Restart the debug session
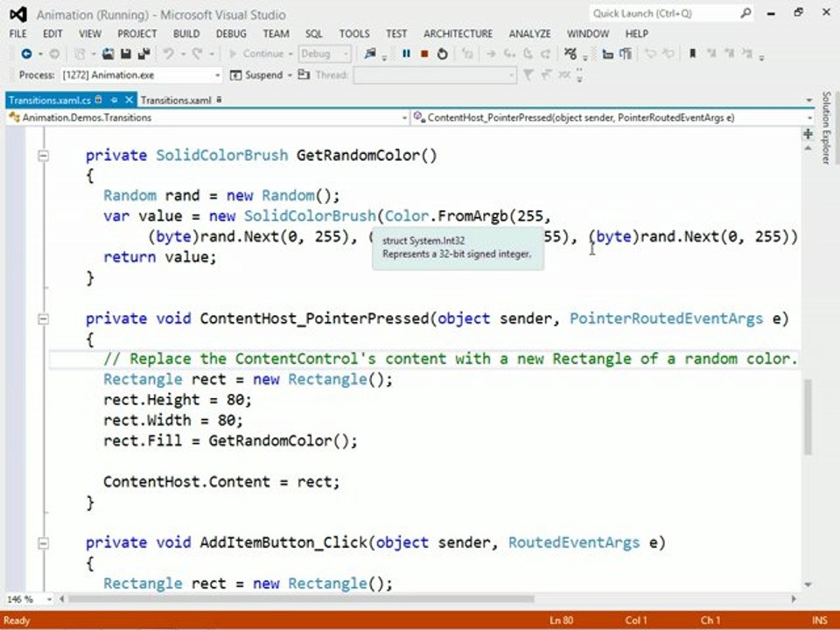Image resolution: width=840 pixels, height=630 pixels. pyautogui.click(x=443, y=53)
